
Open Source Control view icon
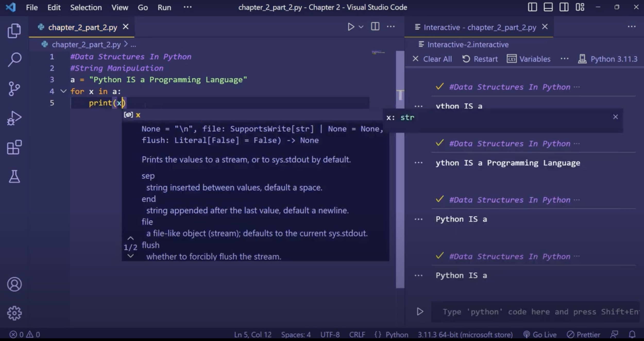click(x=14, y=89)
